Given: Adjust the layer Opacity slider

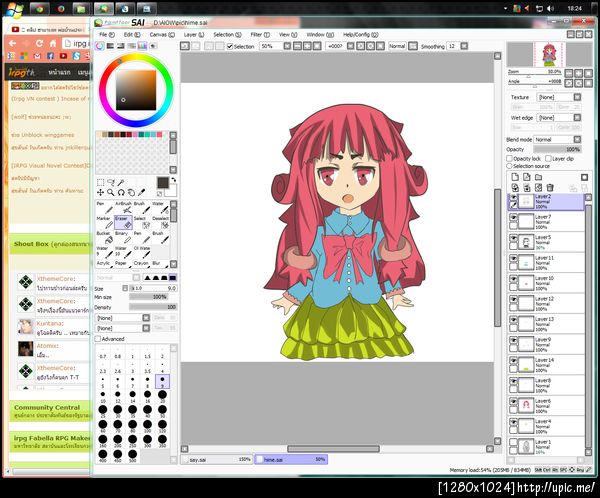Looking at the screenshot, I should click(558, 149).
